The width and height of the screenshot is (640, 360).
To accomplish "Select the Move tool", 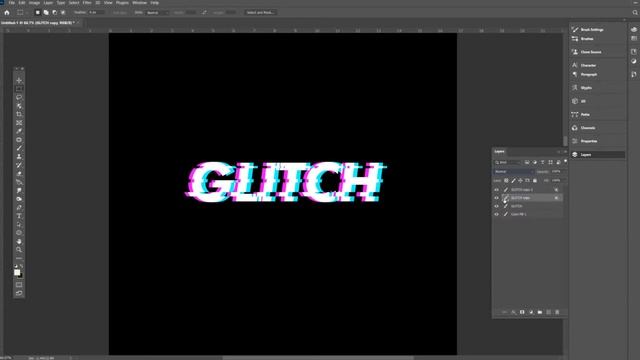I will 19,80.
